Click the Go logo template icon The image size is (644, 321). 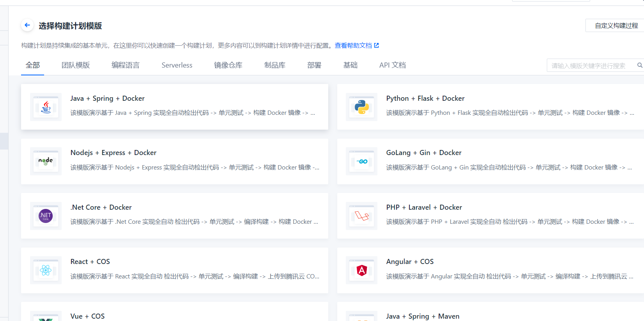click(x=361, y=161)
